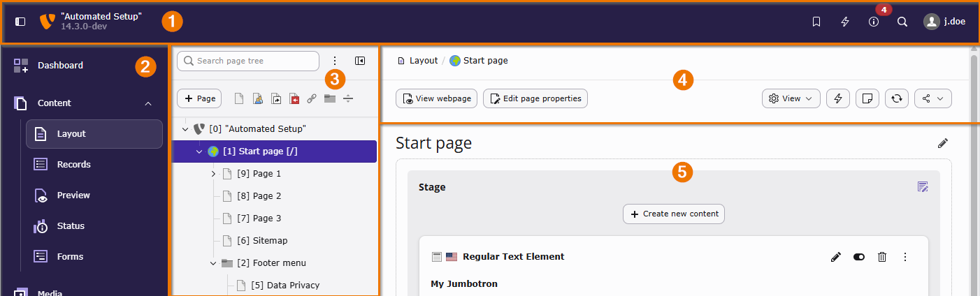The height and width of the screenshot is (296, 980).
Task: Pick the backend user section page icon
Action: [x=257, y=99]
